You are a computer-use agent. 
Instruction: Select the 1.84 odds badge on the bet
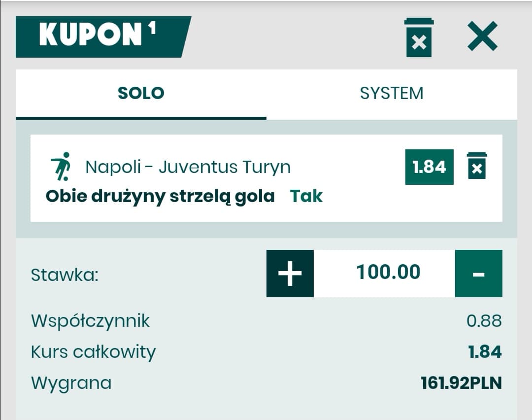[x=429, y=167]
